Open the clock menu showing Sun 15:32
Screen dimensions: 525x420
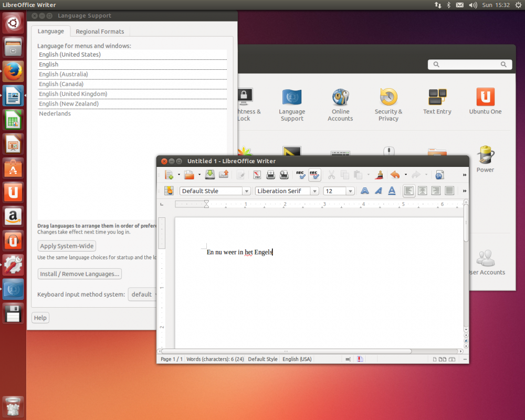click(496, 5)
